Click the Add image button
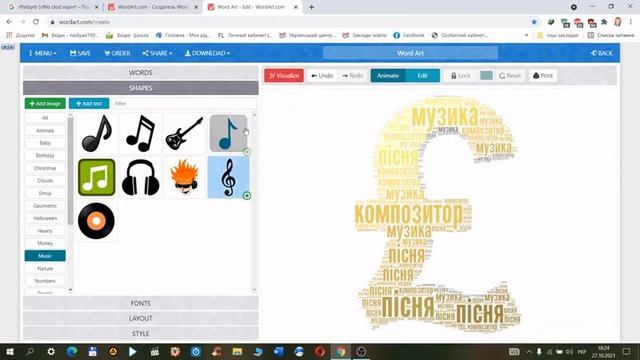This screenshot has width=640, height=360. point(45,104)
